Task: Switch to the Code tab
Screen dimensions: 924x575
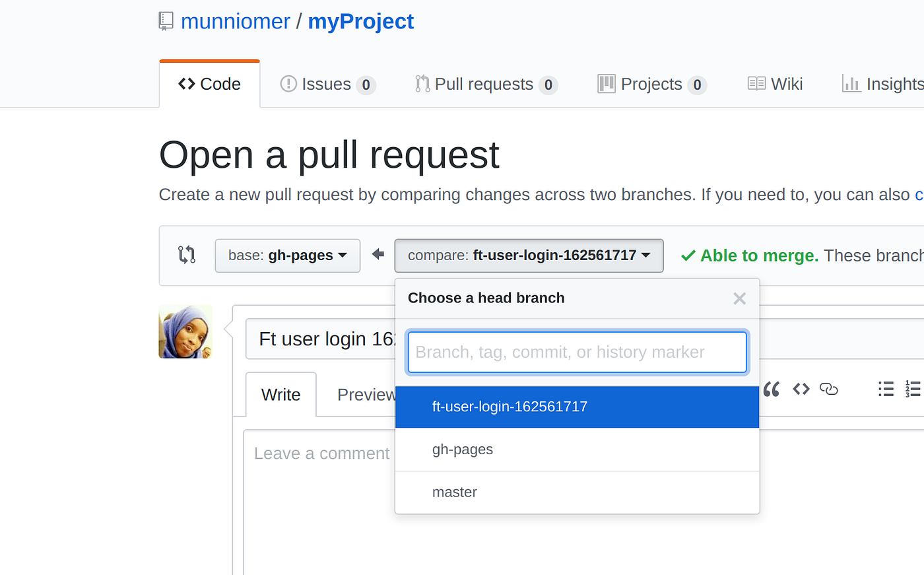Action: pos(209,84)
